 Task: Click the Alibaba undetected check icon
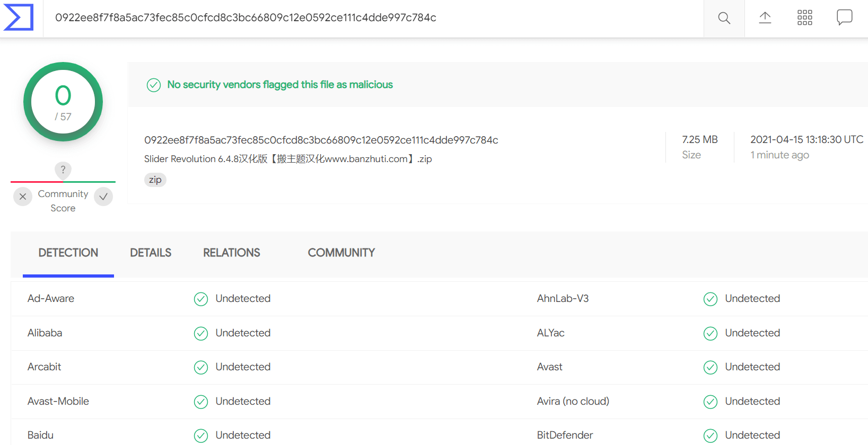pyautogui.click(x=201, y=334)
